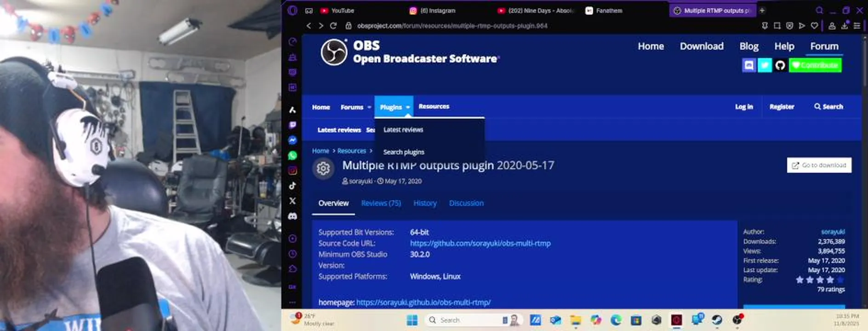Open Discord in the sidebar
The height and width of the screenshot is (331, 868).
(x=292, y=216)
